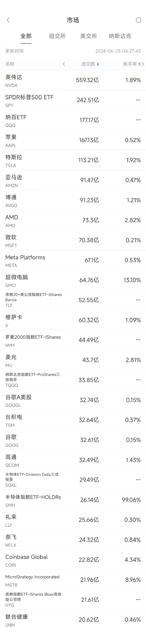146x644 pixels.
Task: Select the 全部 tab
Action: click(26, 36)
